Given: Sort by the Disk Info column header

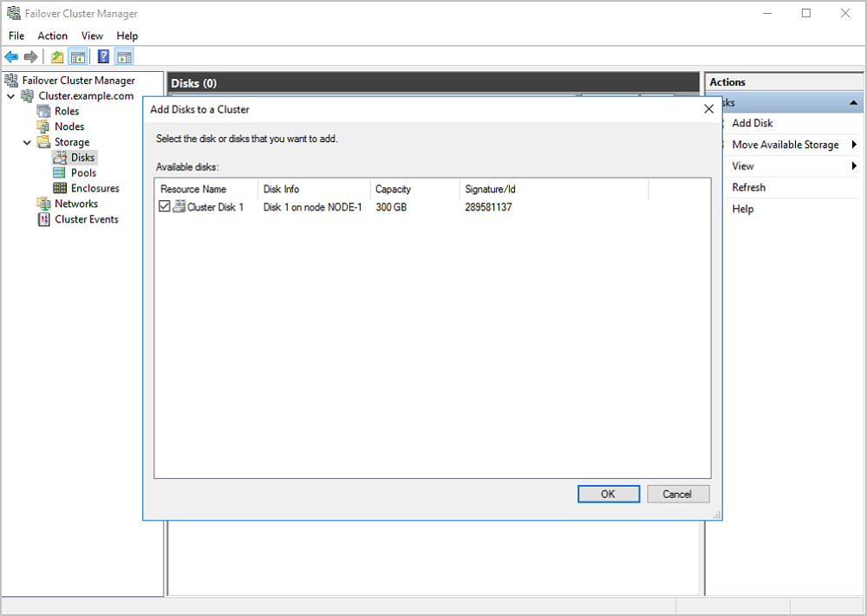Looking at the screenshot, I should (314, 189).
